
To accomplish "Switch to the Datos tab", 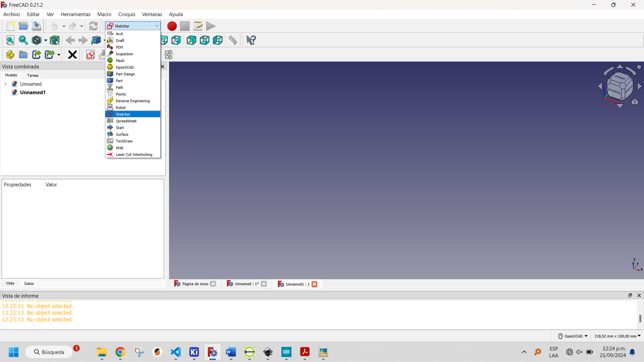I will pos(29,283).
